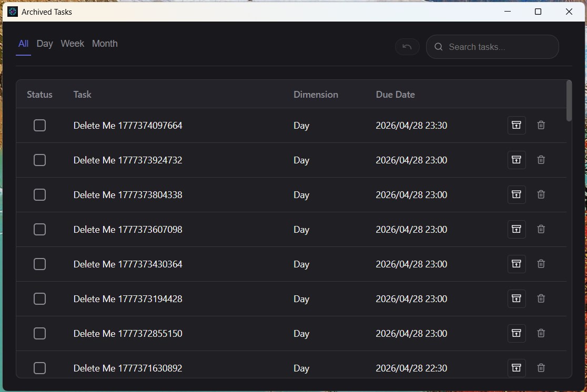The image size is (587, 392).
Task: Click the undo arrow button
Action: click(x=407, y=47)
